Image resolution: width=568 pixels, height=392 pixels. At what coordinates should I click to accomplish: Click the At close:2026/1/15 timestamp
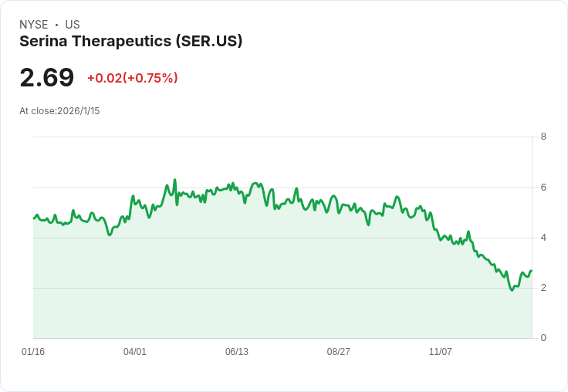pyautogui.click(x=59, y=111)
